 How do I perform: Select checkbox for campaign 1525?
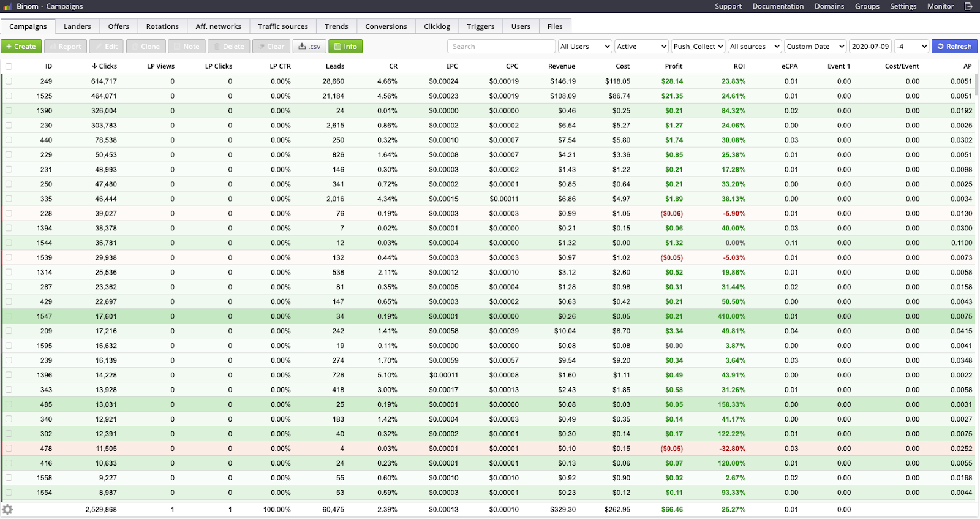(9, 96)
